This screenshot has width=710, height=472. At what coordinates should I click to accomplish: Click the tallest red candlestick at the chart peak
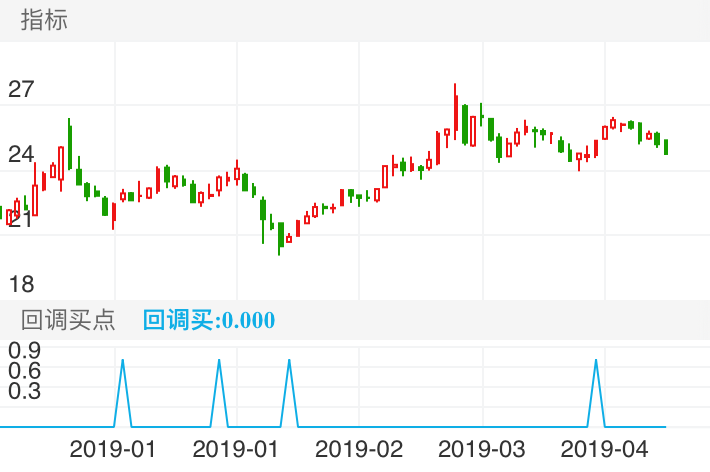point(455,112)
